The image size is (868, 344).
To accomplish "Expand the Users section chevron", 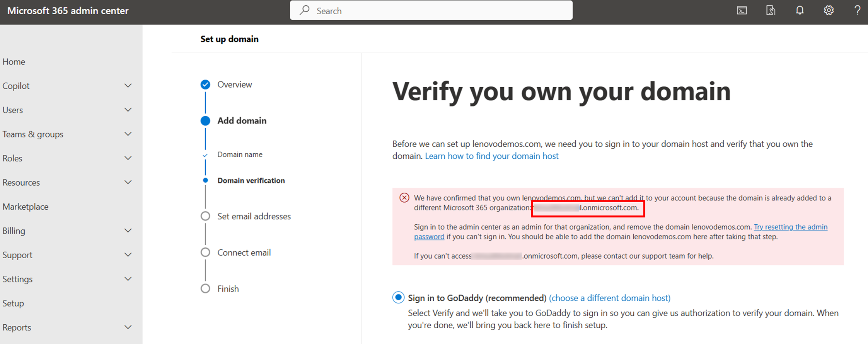I will 128,110.
